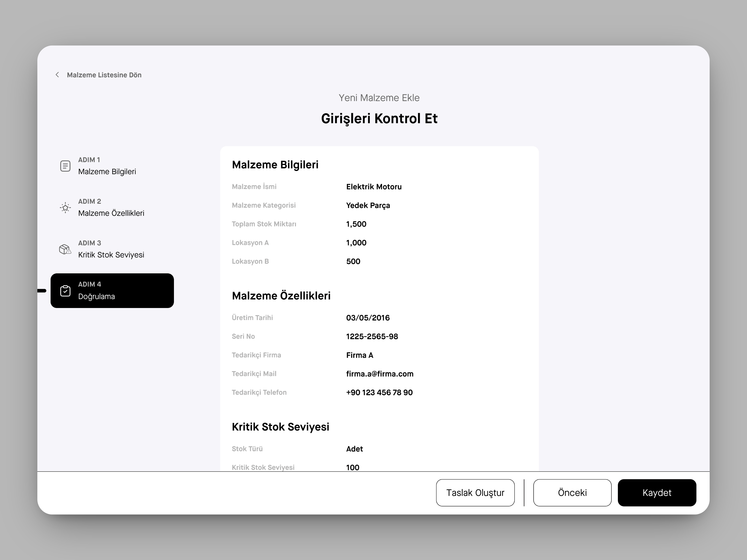Image resolution: width=747 pixels, height=560 pixels.
Task: Select the clipboard checkmark icon in ADIM 4
Action: (65, 291)
